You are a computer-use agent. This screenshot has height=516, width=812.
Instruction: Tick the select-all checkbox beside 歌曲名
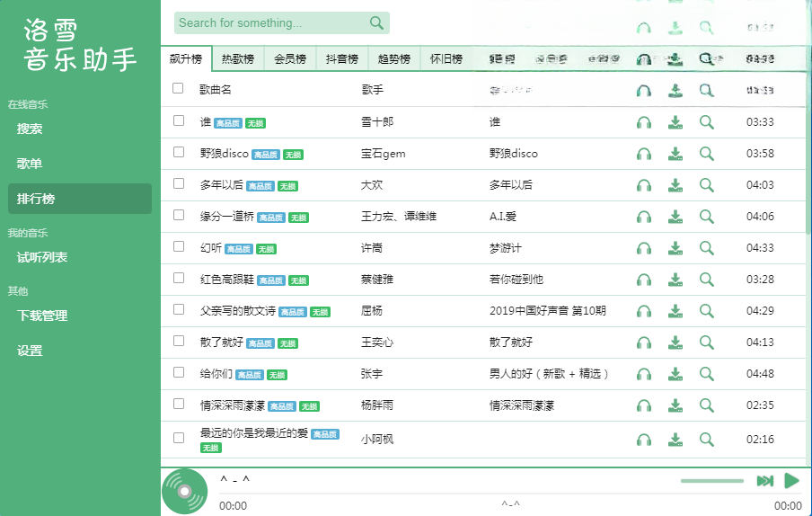click(178, 88)
